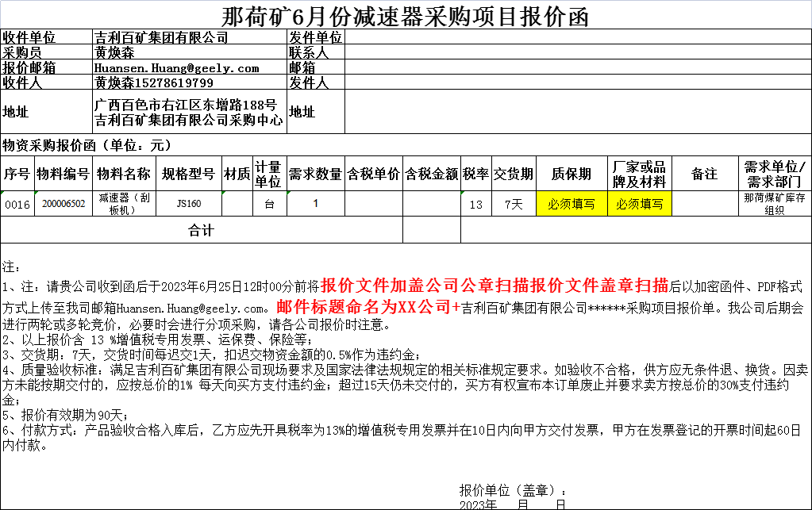The image size is (812, 510).
Task: Click the 质保期 column header
Action: click(571, 174)
